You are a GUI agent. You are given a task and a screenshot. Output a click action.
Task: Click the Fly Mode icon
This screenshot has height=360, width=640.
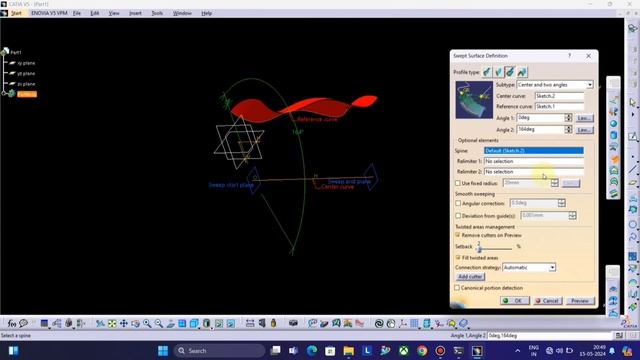pyautogui.click(x=100, y=324)
